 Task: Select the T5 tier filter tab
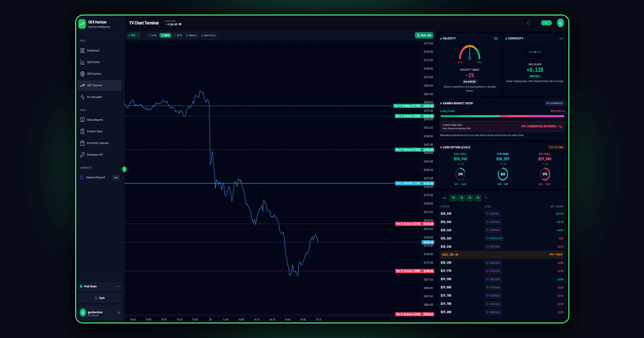click(453, 198)
